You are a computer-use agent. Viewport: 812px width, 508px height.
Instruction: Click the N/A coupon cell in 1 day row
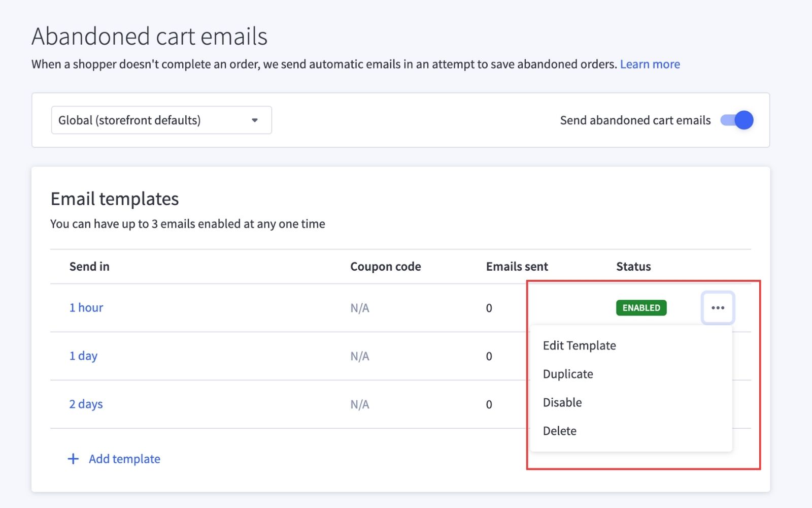click(360, 356)
